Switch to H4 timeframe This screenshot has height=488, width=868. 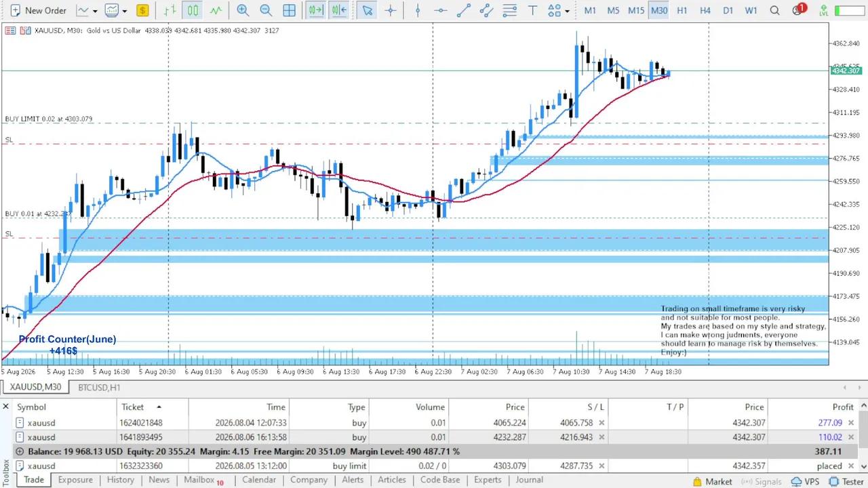coord(705,10)
